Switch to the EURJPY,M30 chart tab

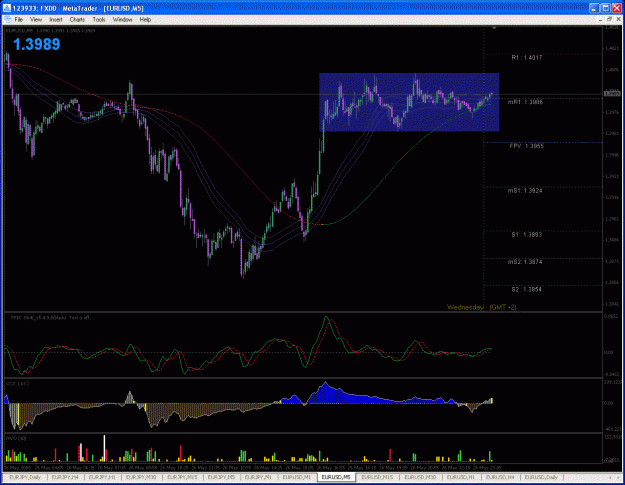click(x=141, y=477)
